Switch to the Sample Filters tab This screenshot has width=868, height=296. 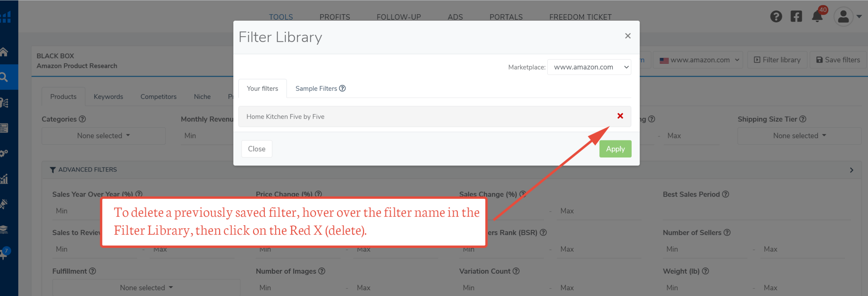tap(316, 88)
